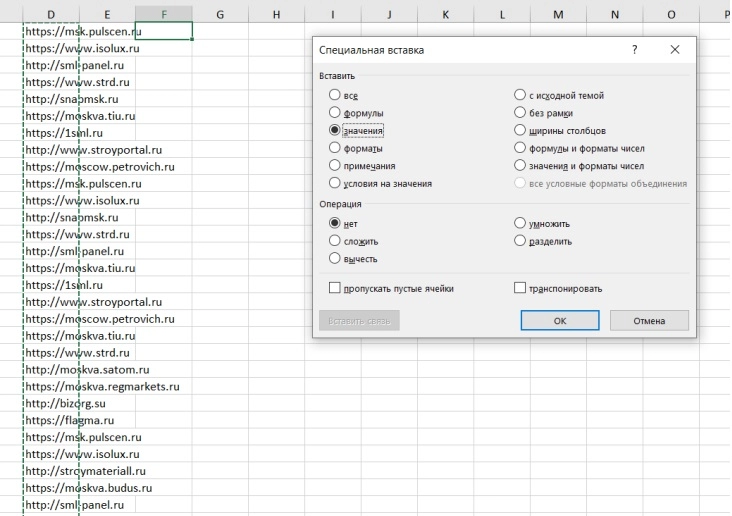The width and height of the screenshot is (732, 516).
Task: Select column H header
Action: [276, 14]
